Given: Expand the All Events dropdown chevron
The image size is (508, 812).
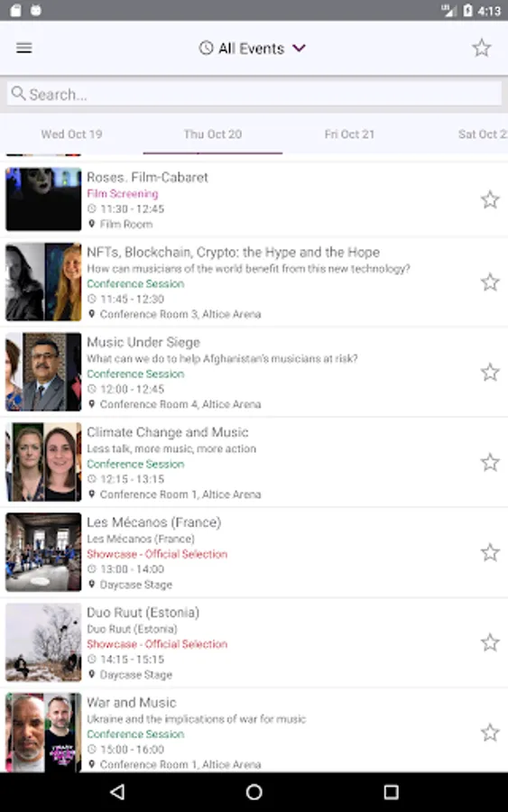Looking at the screenshot, I should click(x=300, y=48).
